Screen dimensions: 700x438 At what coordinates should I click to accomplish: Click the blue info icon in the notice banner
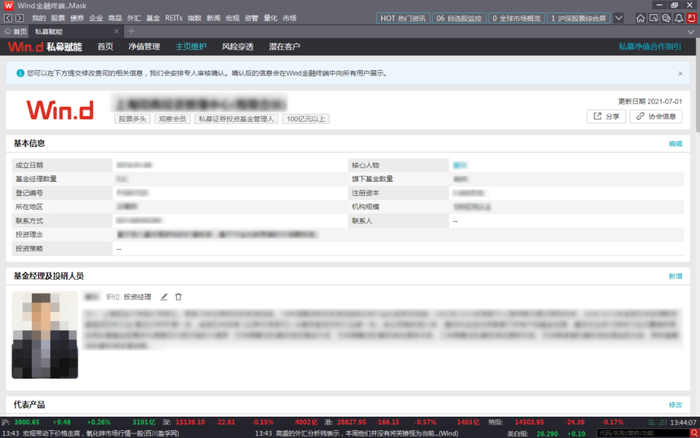[20, 73]
